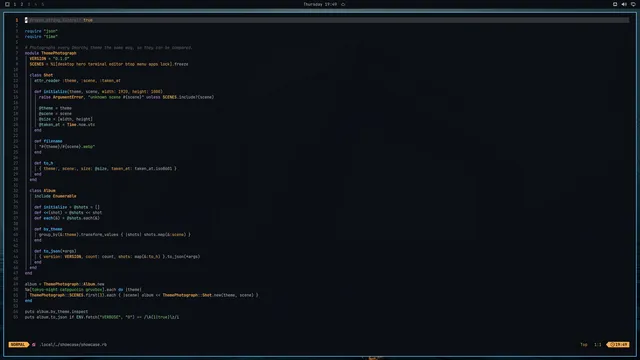The width and height of the screenshot is (640, 360).
Task: Click the def filename line
Action: pos(48,141)
